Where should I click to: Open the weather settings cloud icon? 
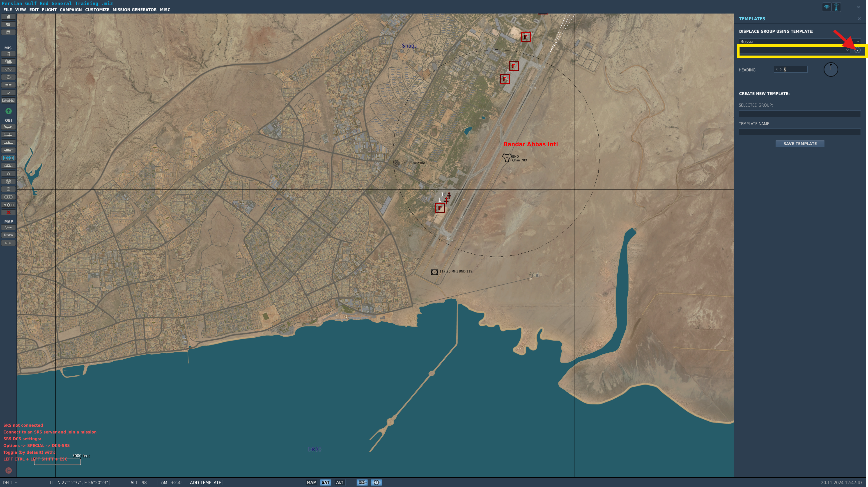point(8,62)
